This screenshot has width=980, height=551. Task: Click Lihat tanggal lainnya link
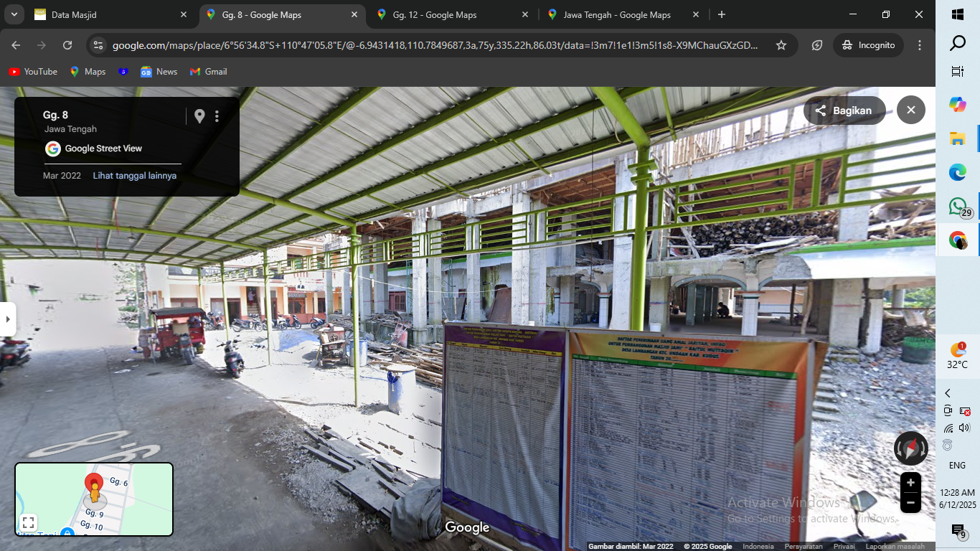pyautogui.click(x=135, y=176)
